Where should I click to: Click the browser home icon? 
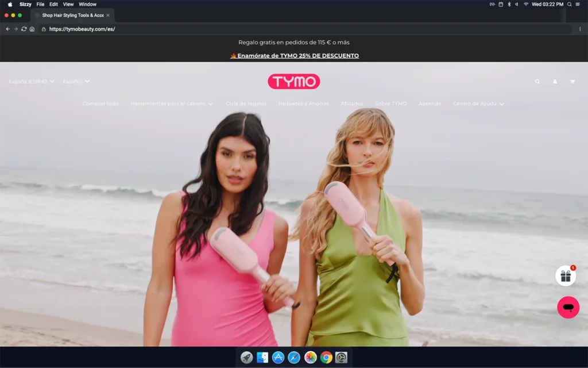pos(32,29)
